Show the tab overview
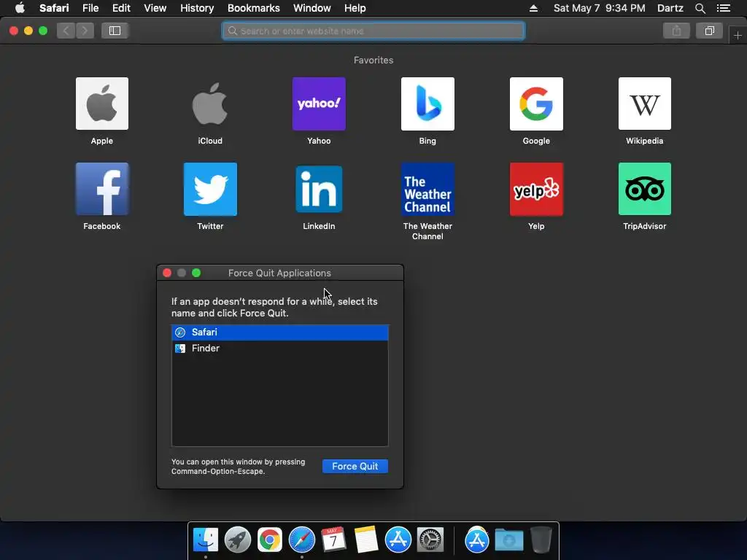 coord(709,31)
